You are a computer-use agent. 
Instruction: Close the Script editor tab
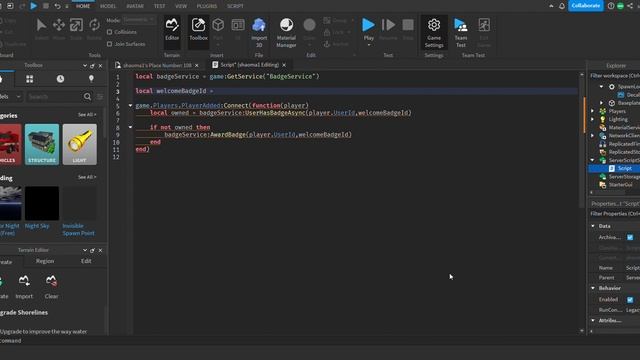coord(284,65)
